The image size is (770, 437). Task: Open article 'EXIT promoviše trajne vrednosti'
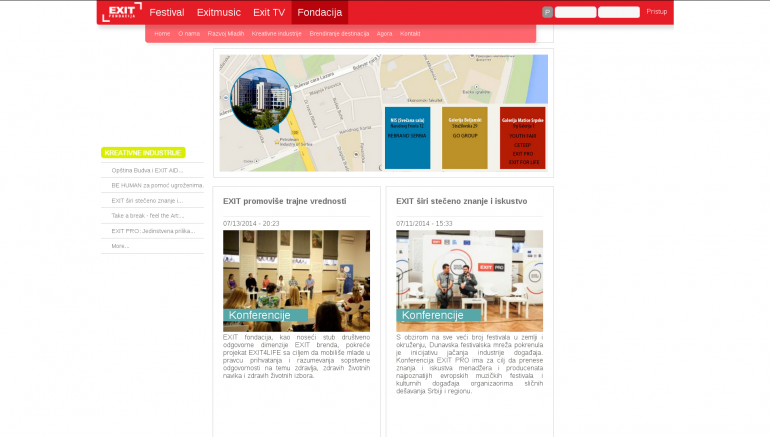click(x=284, y=201)
